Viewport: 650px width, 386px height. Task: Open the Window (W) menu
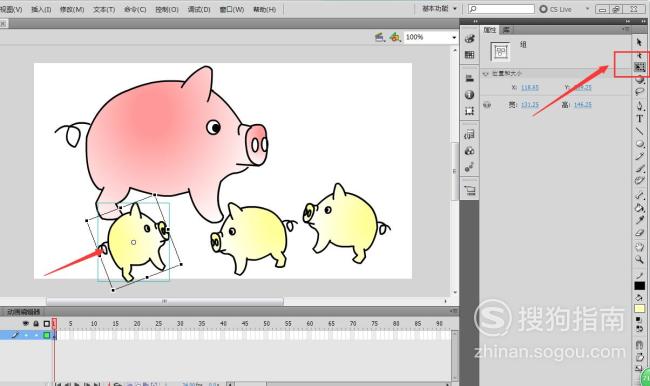coord(231,9)
